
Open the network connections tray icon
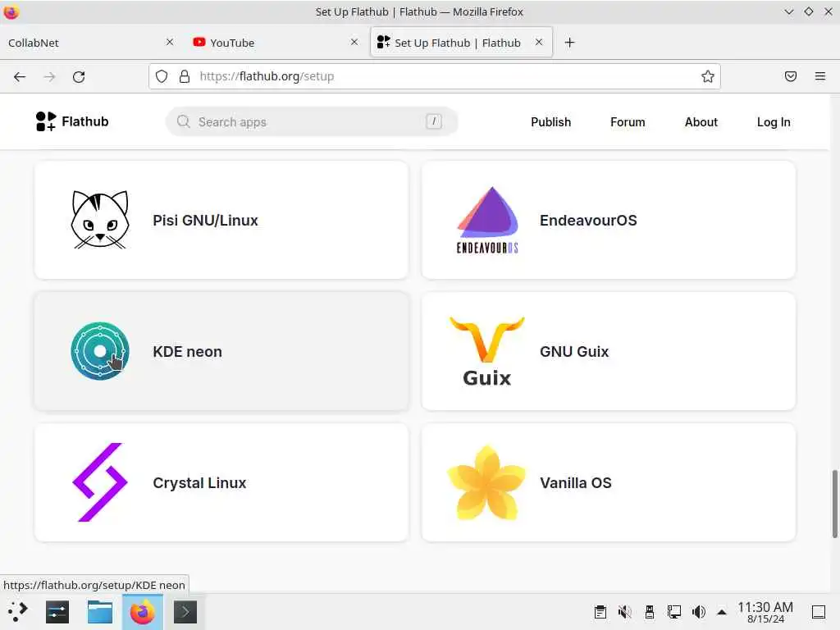coord(674,612)
